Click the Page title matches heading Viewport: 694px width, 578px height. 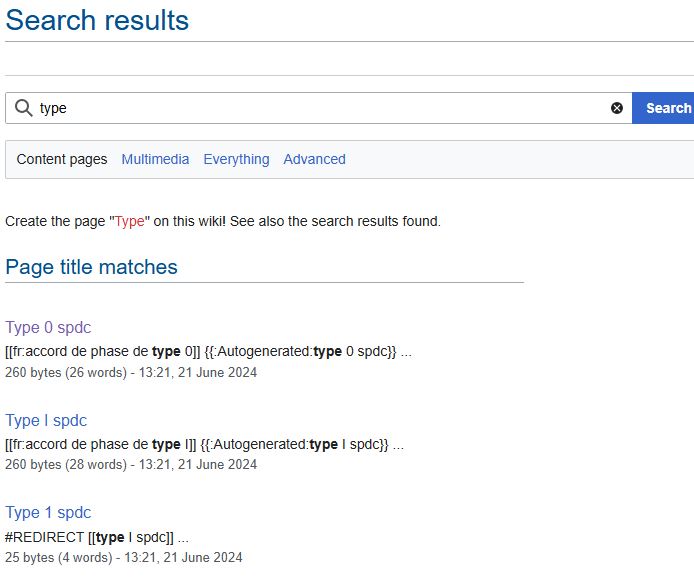(x=91, y=267)
